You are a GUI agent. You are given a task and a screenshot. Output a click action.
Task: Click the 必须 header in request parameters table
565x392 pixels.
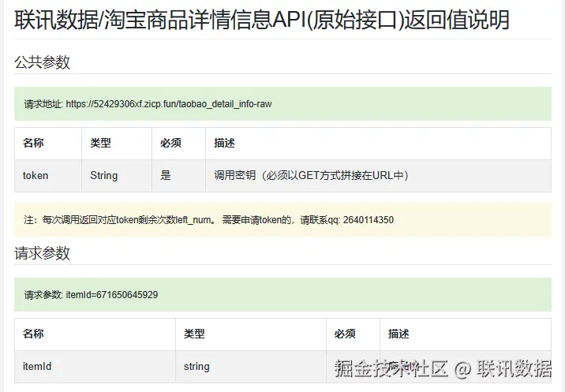pyautogui.click(x=345, y=334)
